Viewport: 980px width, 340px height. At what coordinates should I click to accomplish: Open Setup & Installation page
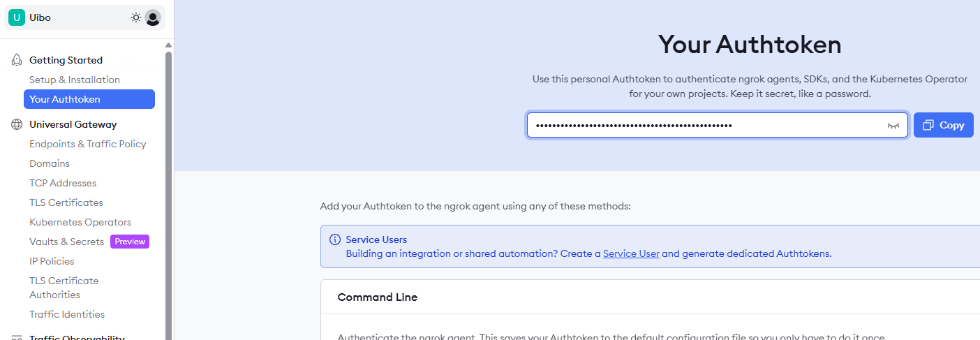click(x=75, y=80)
